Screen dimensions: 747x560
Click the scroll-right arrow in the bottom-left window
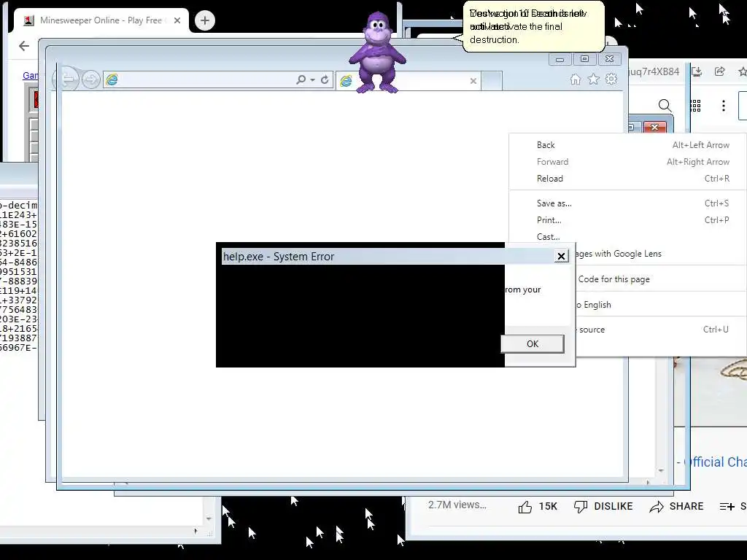[x=196, y=531]
